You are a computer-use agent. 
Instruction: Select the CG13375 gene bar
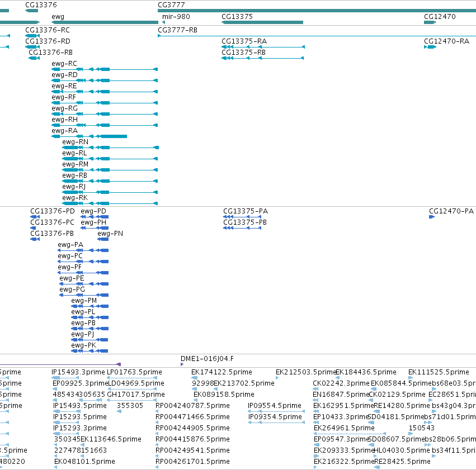[262, 22]
